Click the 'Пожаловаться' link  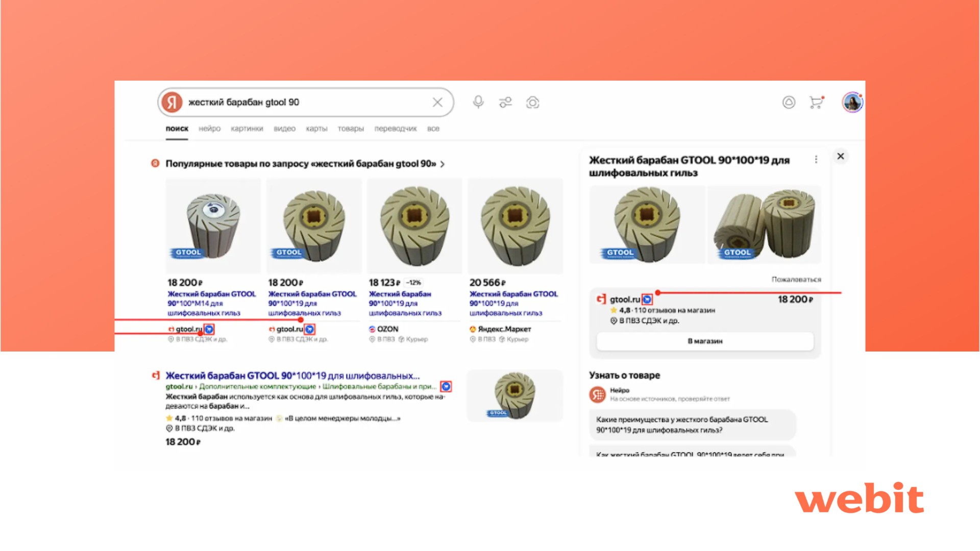(796, 280)
